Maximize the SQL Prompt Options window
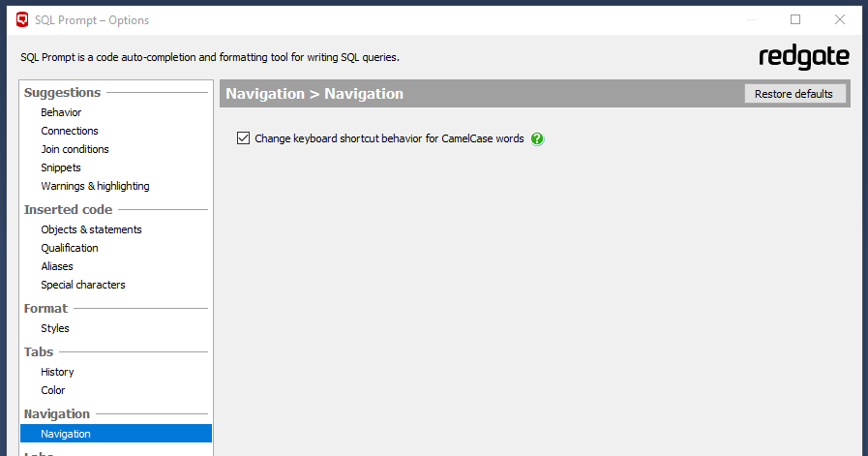Screen dimensions: 868x456 (x=795, y=19)
